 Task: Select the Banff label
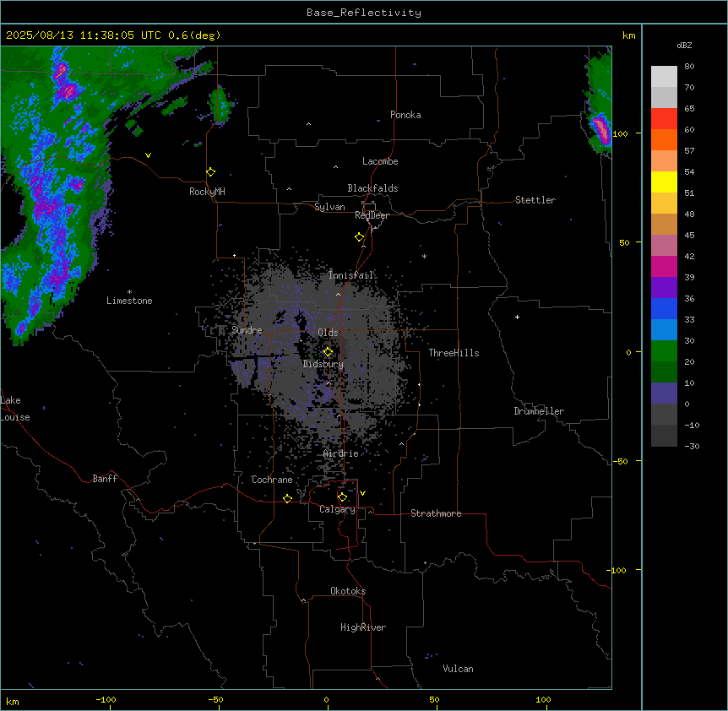[x=105, y=479]
